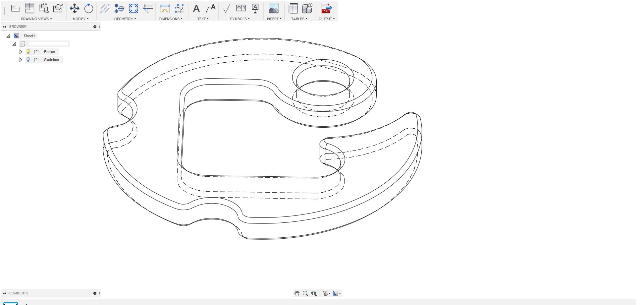
Task: Choose the Center Mark Pattern tool
Action: [134, 8]
